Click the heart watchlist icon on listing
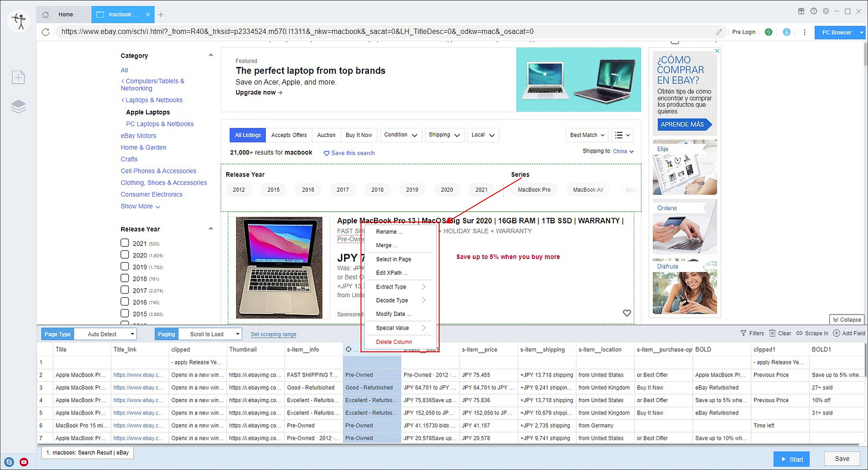Screen dimensions: 868x470 click(x=627, y=313)
